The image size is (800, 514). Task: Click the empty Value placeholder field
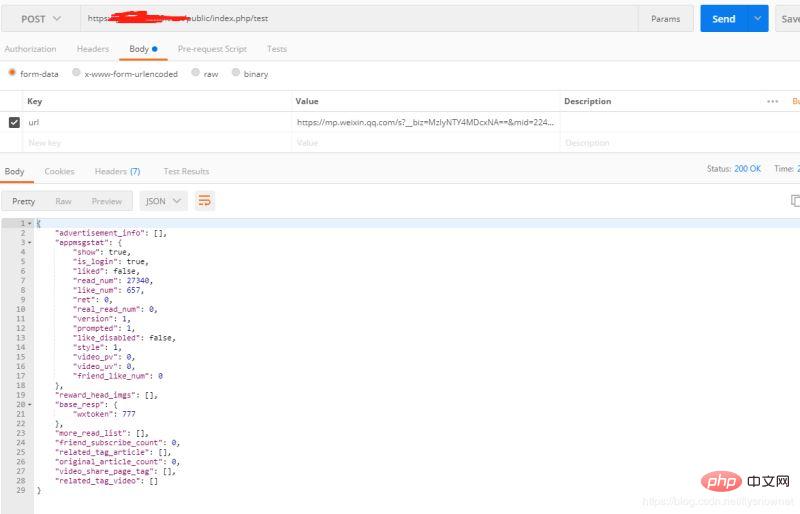pos(426,143)
